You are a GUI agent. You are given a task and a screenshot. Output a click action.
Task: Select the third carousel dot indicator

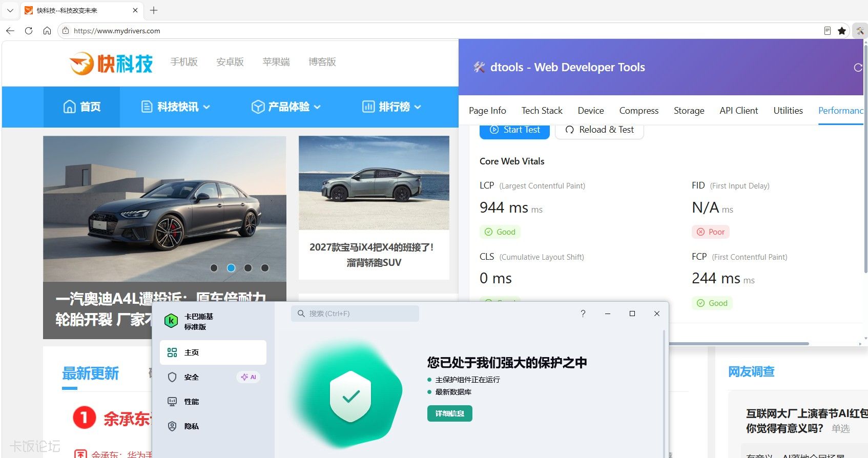[x=248, y=268]
